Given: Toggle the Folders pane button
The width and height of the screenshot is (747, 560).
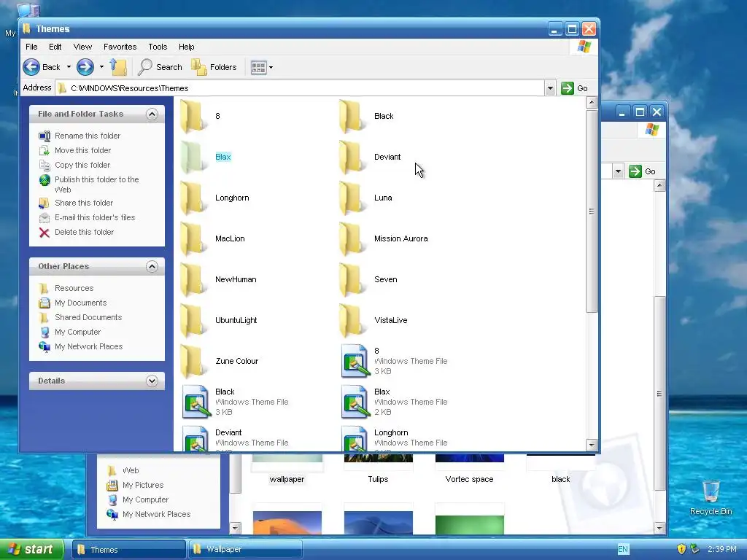Looking at the screenshot, I should tap(214, 67).
